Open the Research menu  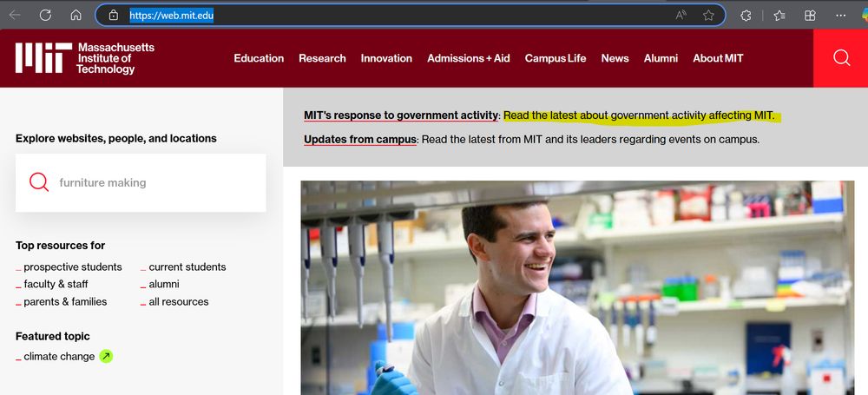click(322, 58)
